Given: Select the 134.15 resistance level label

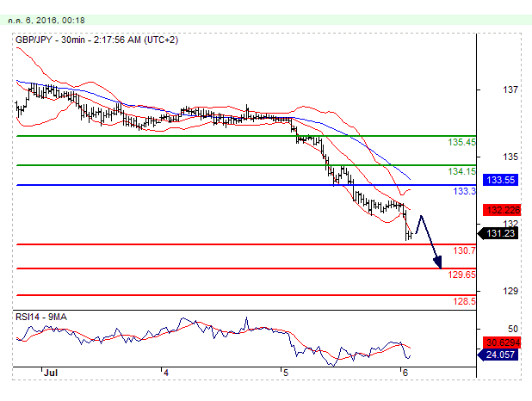Looking at the screenshot, I should tap(461, 171).
